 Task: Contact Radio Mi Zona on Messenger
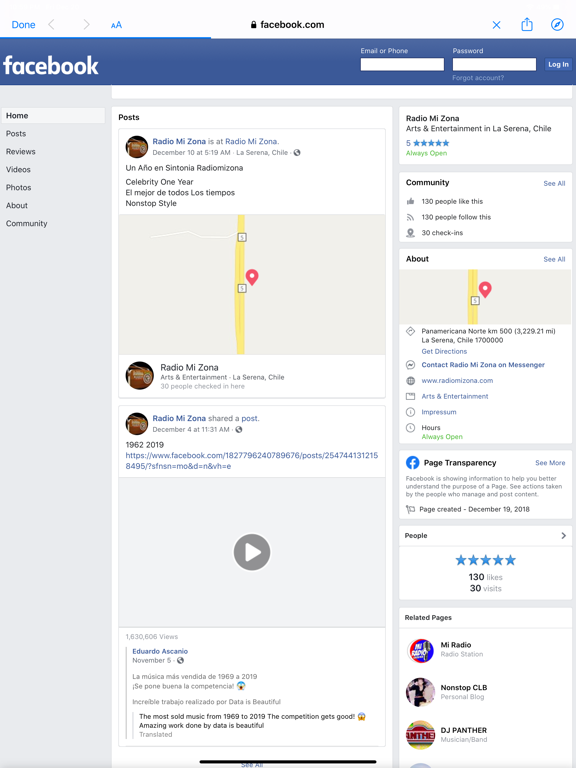coord(483,365)
